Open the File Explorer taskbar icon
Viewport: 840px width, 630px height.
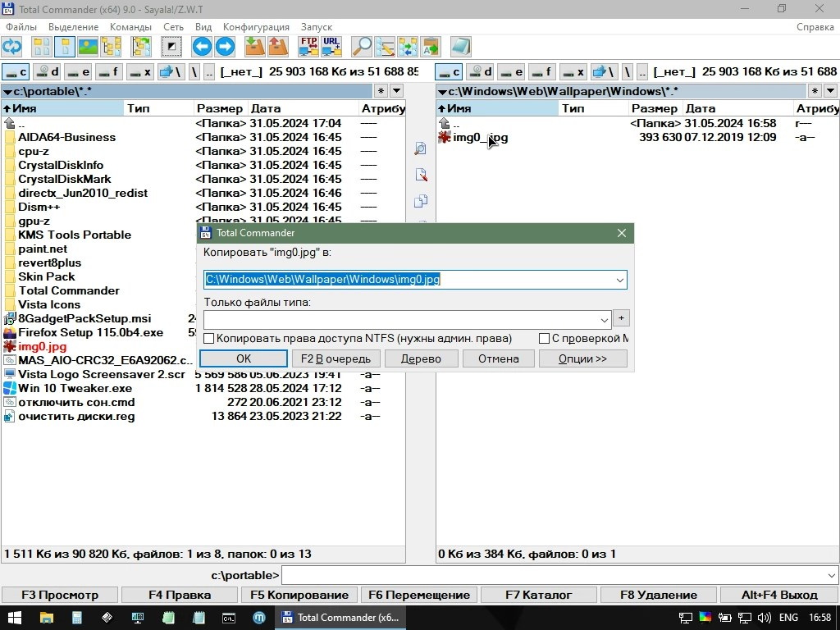click(46, 618)
